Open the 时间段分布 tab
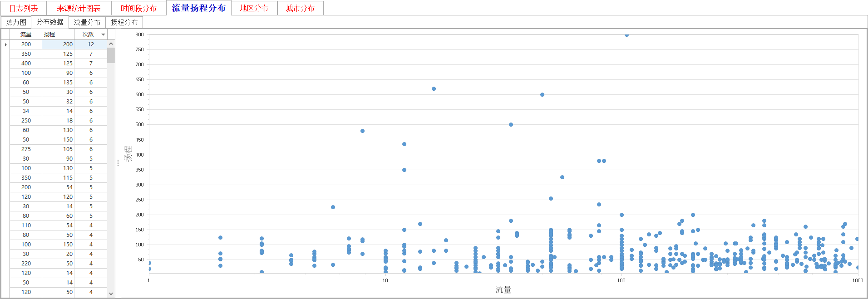The height and width of the screenshot is (299, 868). click(138, 8)
